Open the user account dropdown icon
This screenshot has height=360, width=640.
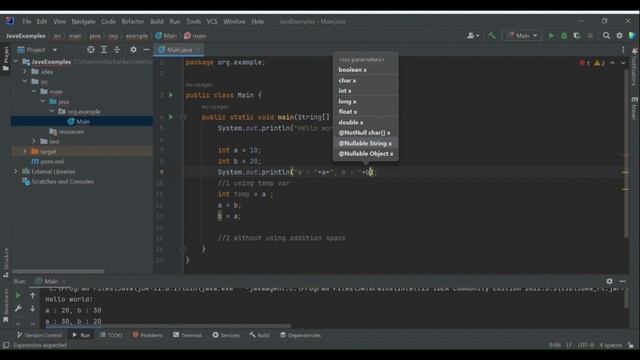point(473,36)
